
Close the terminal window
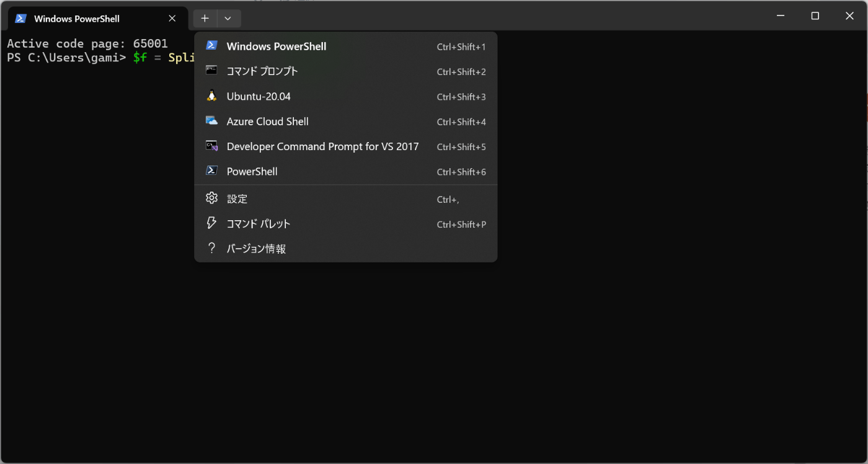(849, 16)
